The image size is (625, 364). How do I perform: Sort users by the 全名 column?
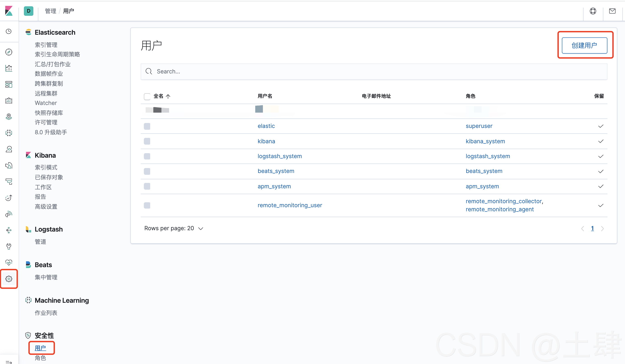[x=162, y=96]
